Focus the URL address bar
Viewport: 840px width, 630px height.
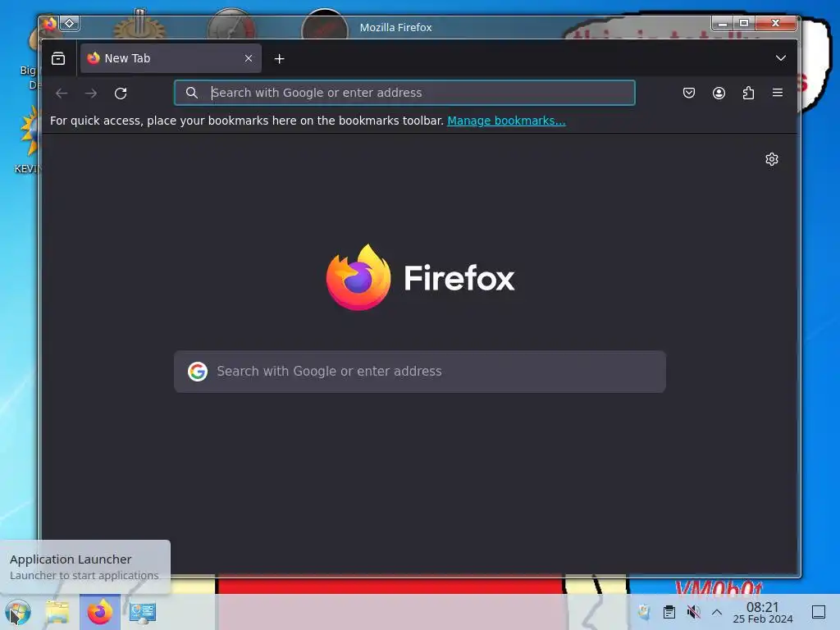coord(405,93)
